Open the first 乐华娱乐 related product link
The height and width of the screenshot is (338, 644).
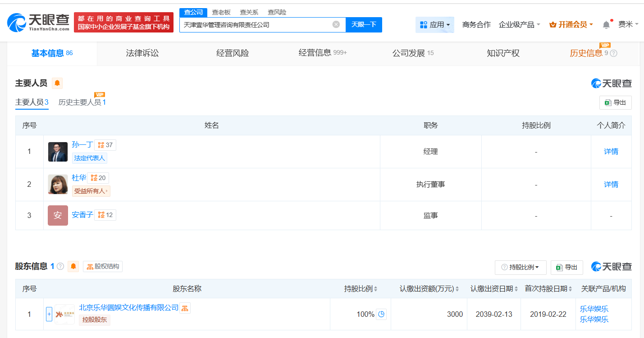[594, 309]
